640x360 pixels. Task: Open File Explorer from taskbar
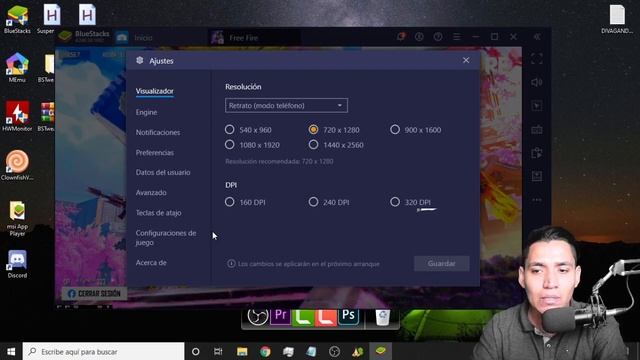coord(242,351)
